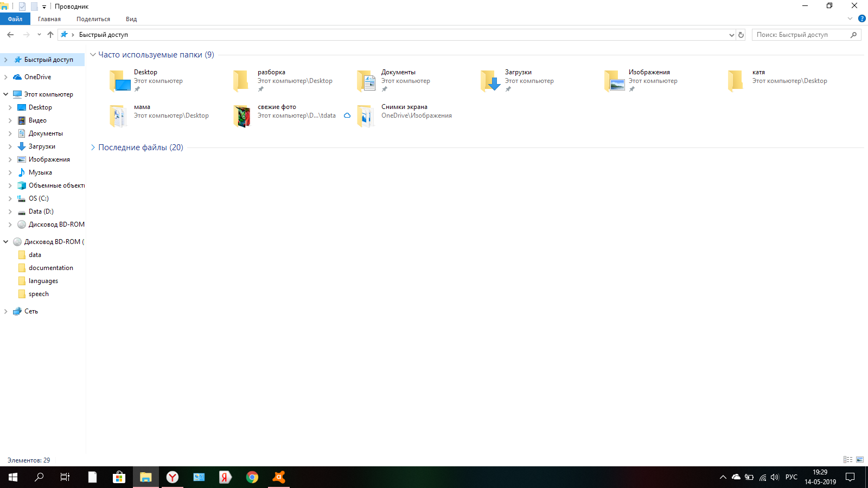868x488 pixels.
Task: Open the Поделиться ribbon tab
Action: point(93,19)
